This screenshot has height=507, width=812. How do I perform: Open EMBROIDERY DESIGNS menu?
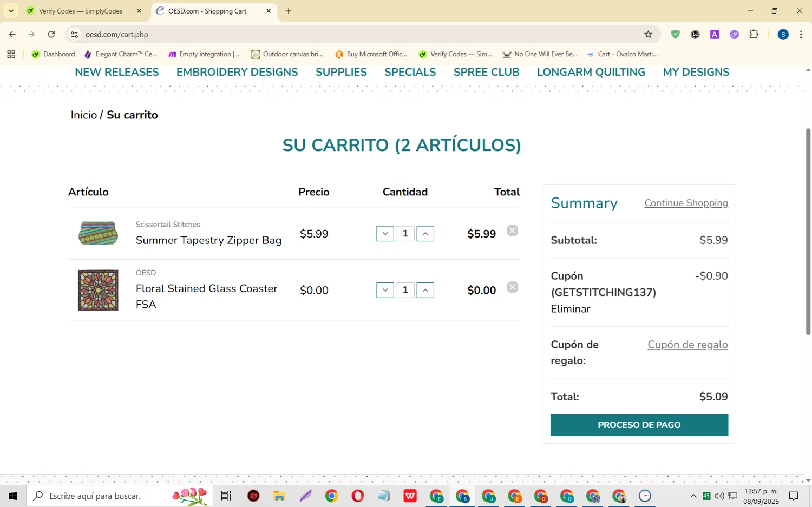tap(237, 72)
